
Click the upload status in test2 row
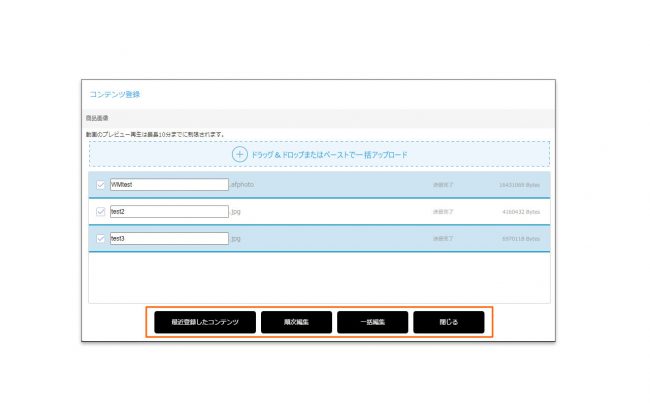point(443,212)
